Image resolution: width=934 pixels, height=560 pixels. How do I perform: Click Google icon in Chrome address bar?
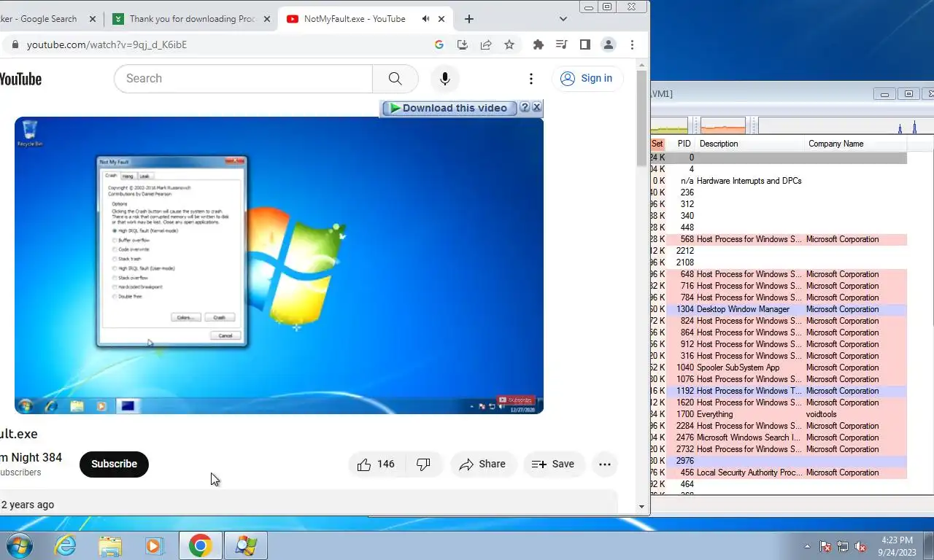(x=439, y=44)
